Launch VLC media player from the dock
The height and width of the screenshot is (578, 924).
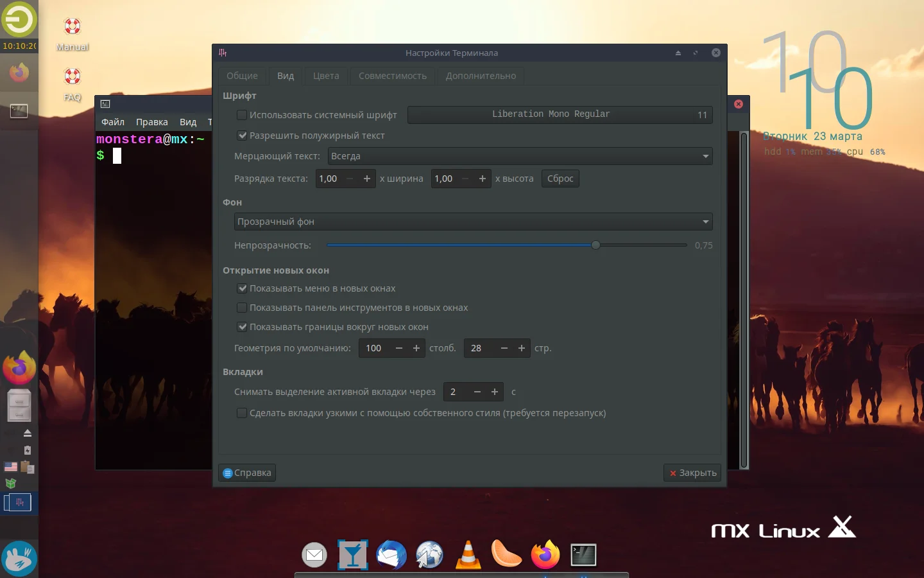[x=468, y=556]
